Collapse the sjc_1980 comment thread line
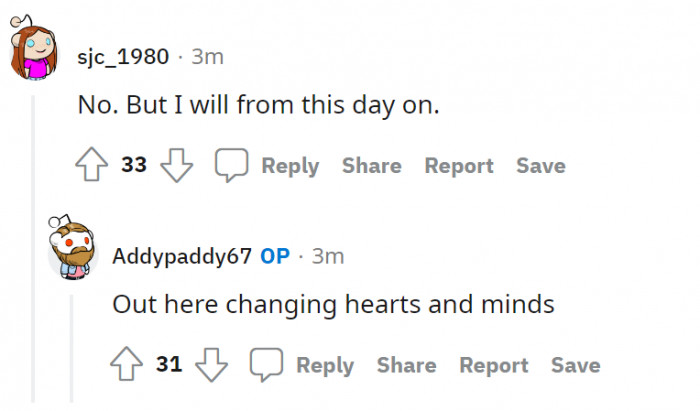The height and width of the screenshot is (411, 700). pyautogui.click(x=33, y=250)
